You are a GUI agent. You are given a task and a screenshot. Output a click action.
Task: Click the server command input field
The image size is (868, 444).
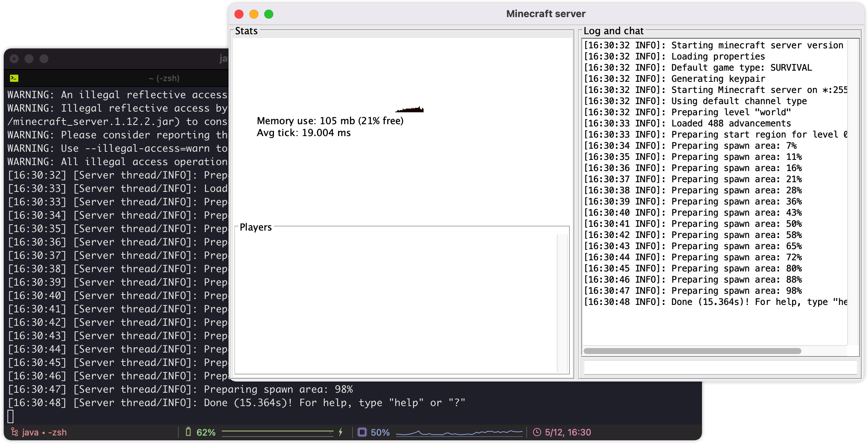[x=721, y=367]
